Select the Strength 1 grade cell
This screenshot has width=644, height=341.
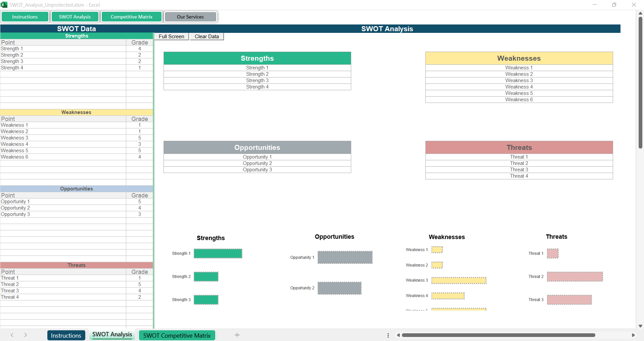click(x=139, y=49)
